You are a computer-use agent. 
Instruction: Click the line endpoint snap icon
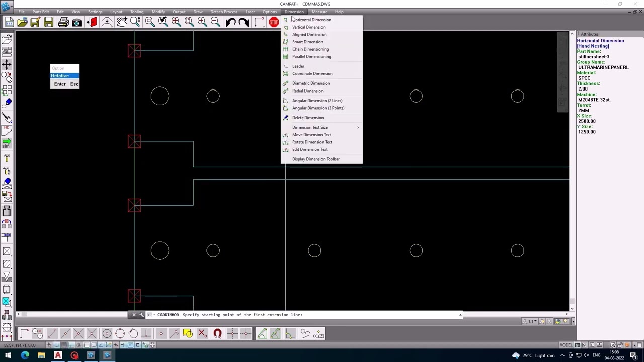(x=52, y=333)
